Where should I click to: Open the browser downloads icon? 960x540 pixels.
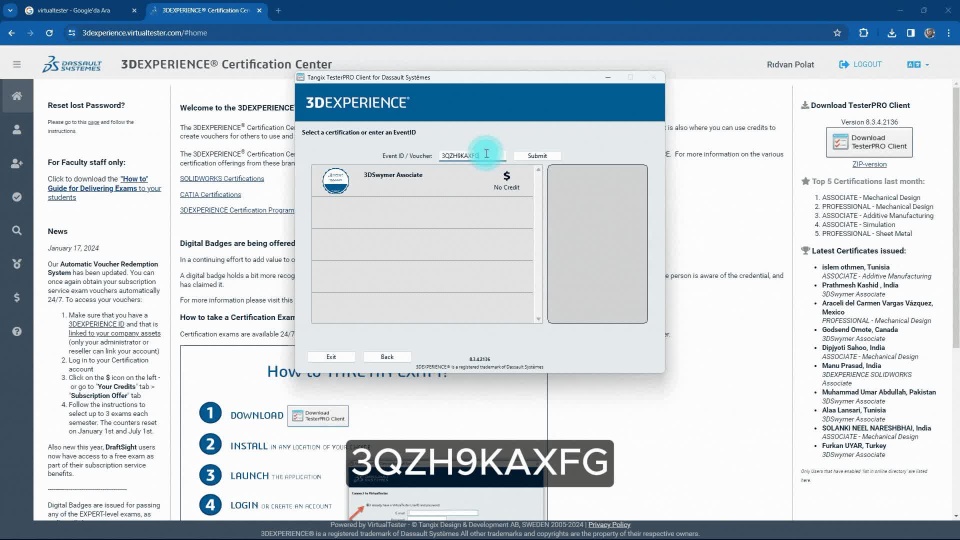[x=891, y=33]
